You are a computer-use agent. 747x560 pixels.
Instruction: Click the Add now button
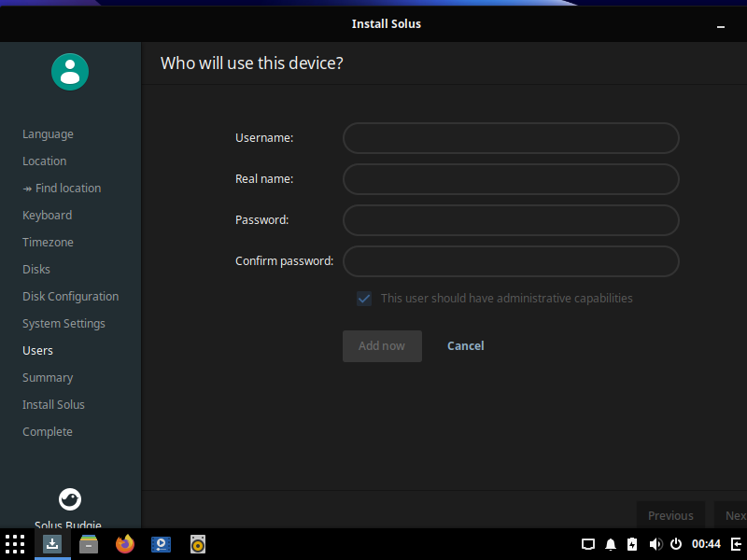382,346
